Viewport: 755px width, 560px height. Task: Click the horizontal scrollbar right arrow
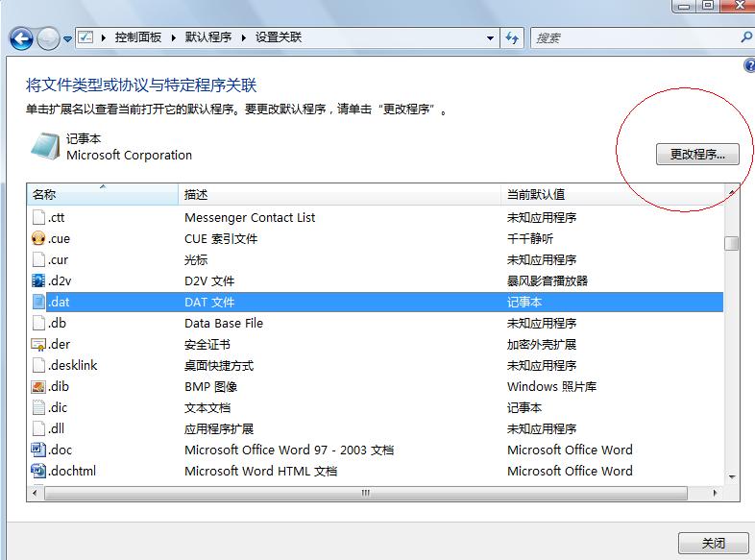pyautogui.click(x=715, y=493)
